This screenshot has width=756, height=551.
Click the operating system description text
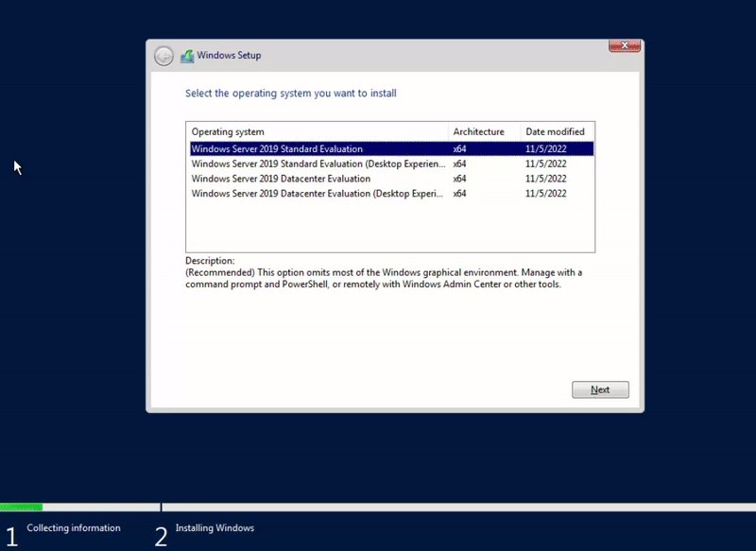[383, 278]
